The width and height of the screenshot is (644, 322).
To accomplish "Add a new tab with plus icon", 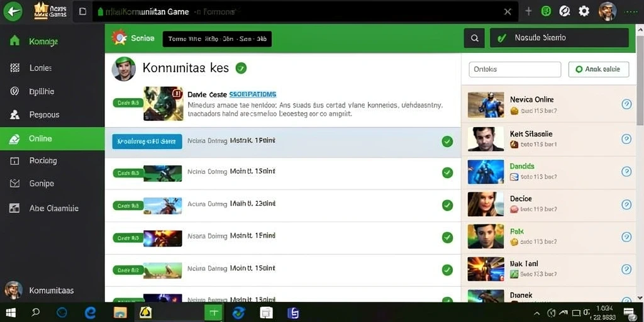I will [528, 11].
